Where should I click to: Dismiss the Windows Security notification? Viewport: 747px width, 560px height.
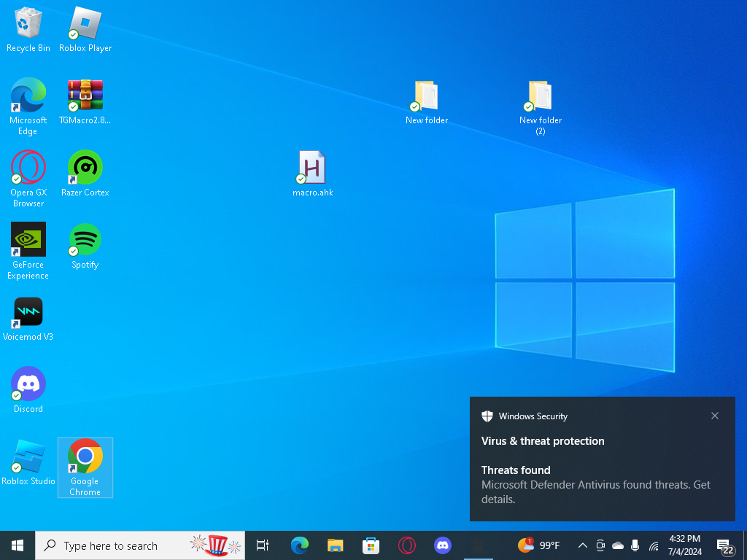pos(715,416)
